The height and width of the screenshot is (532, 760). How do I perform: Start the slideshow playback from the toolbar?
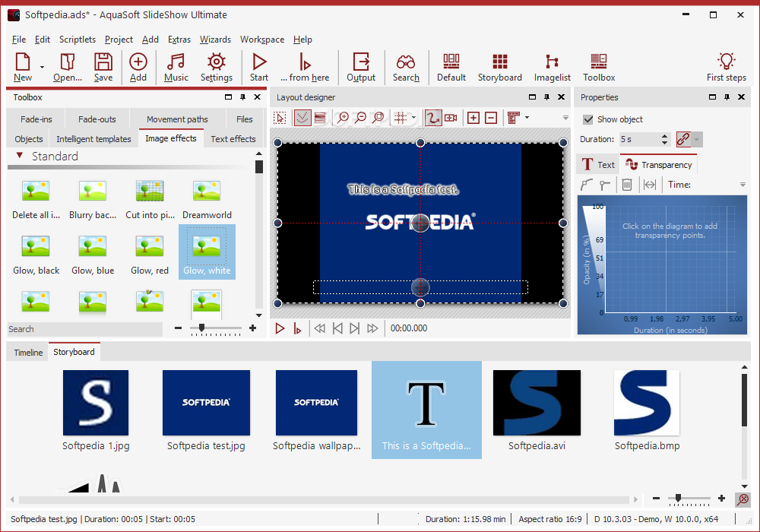coord(259,67)
